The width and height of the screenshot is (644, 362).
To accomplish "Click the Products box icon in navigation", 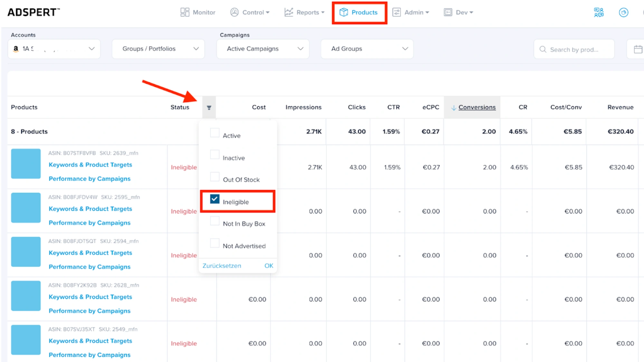I will coord(344,12).
